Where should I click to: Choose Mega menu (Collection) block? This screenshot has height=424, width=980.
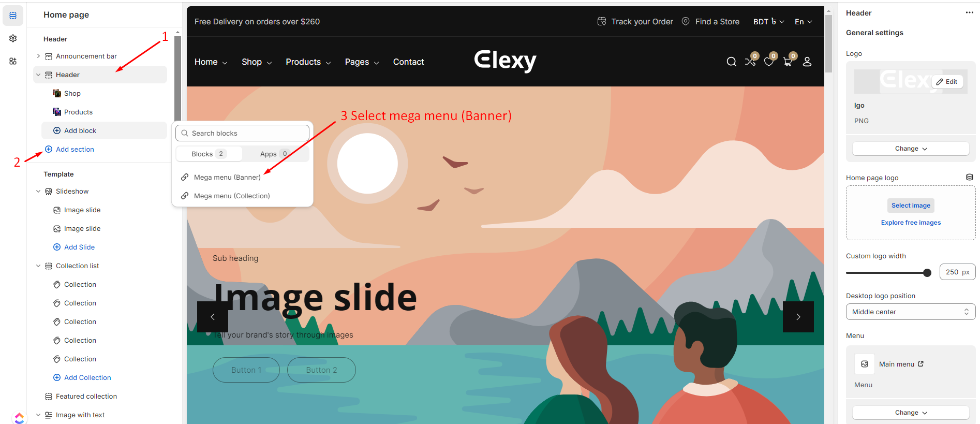click(232, 196)
